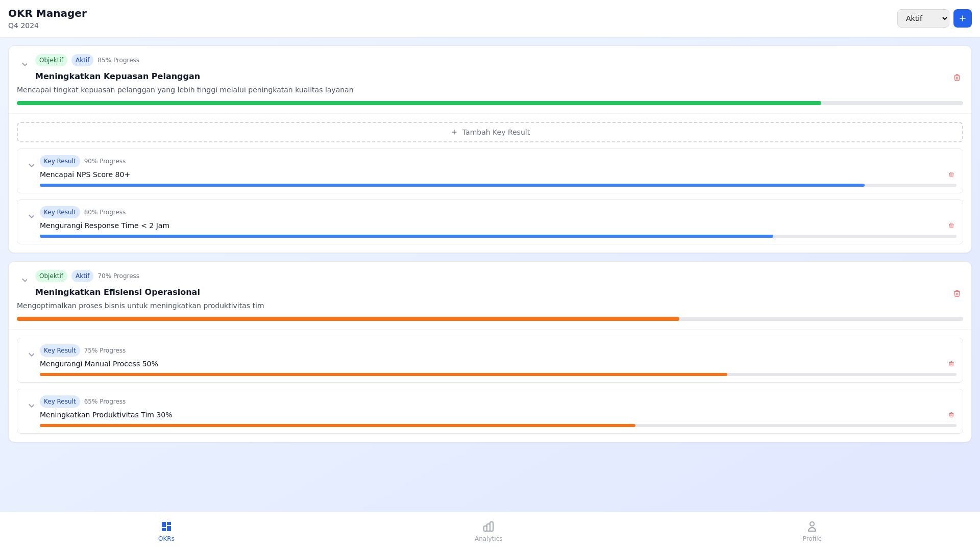Delete the Mencapai NPS Score 80+ key result
980x551 pixels.
coord(951,174)
